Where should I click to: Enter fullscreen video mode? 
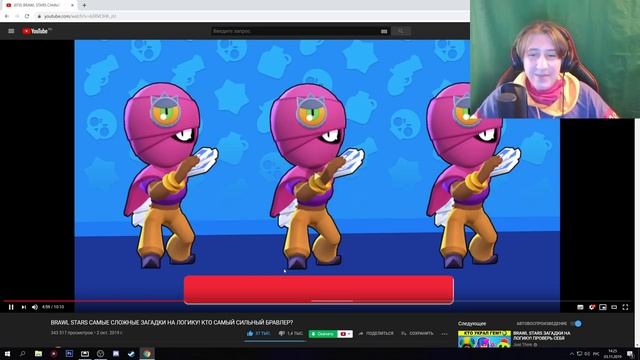[x=625, y=307]
